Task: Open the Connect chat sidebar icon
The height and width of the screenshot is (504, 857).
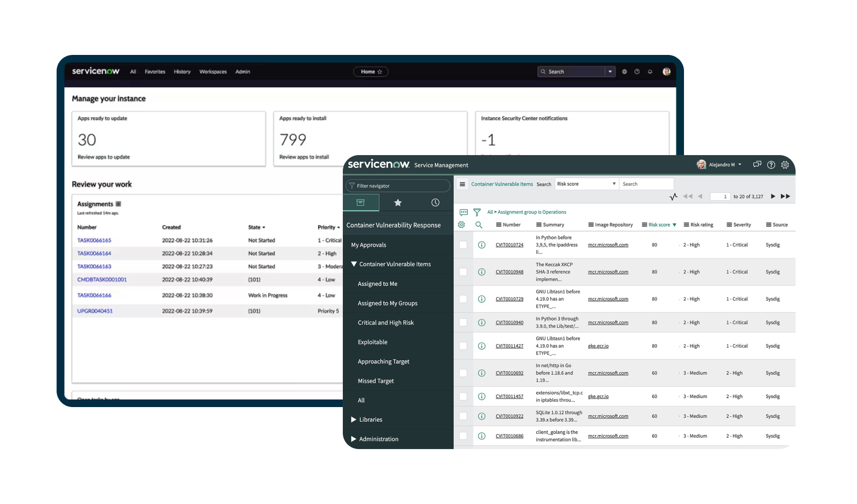Action: pyautogui.click(x=757, y=164)
